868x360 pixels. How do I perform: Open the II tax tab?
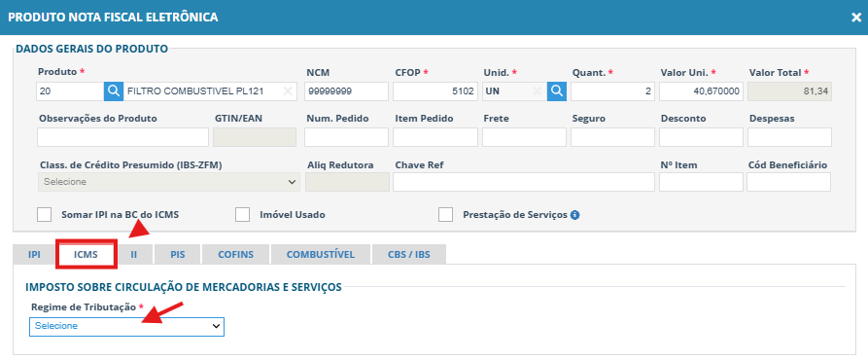coord(133,255)
